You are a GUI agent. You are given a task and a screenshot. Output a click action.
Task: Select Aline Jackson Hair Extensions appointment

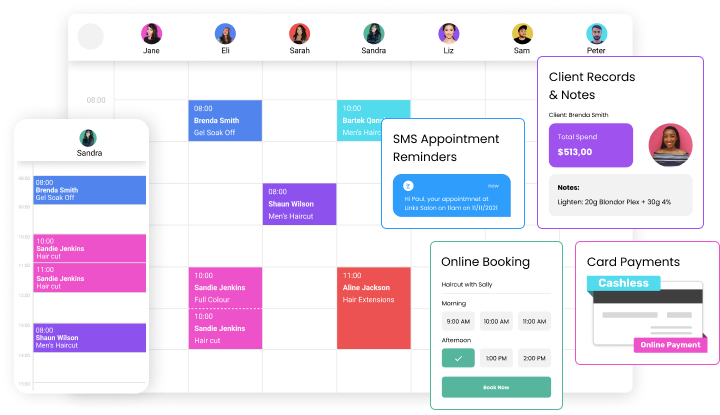(374, 307)
